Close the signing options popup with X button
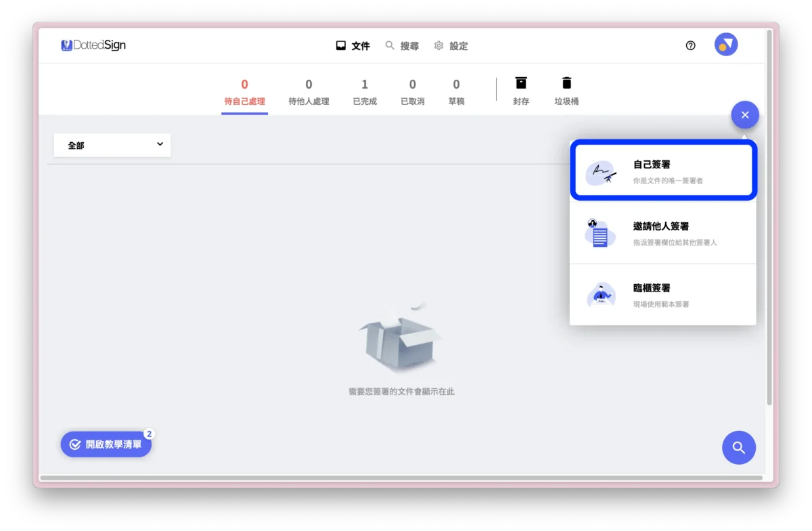Image resolution: width=812 pixels, height=531 pixels. 745,114
